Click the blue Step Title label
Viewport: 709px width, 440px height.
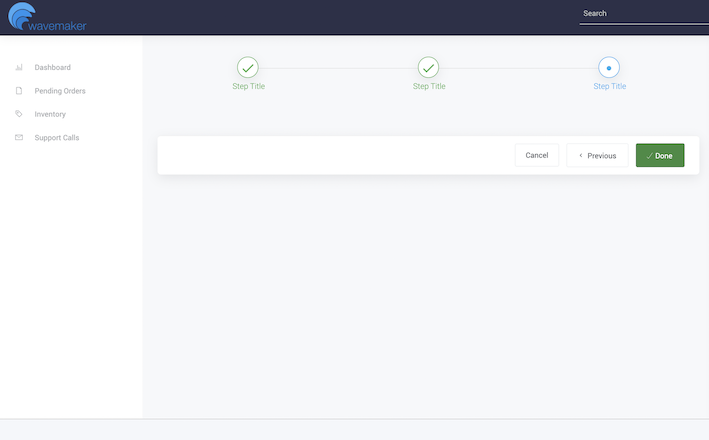tap(609, 87)
